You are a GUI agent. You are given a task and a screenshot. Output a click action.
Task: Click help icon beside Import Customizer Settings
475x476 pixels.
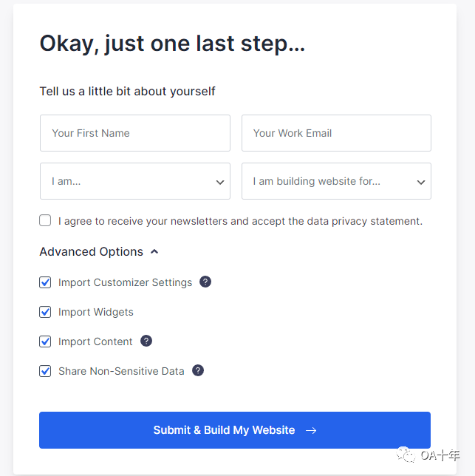click(205, 282)
